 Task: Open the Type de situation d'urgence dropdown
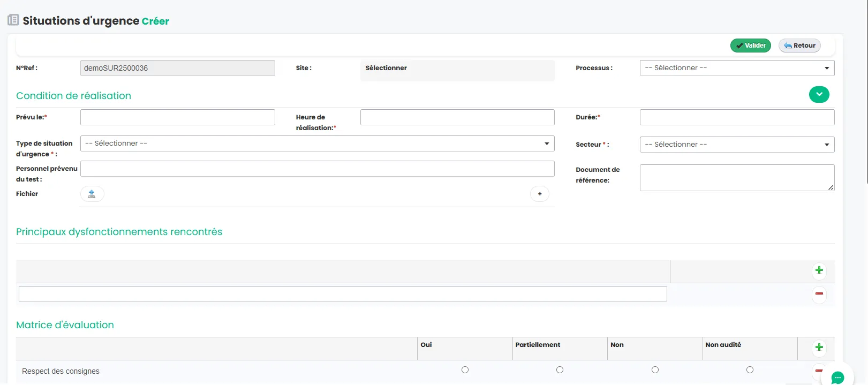(318, 144)
